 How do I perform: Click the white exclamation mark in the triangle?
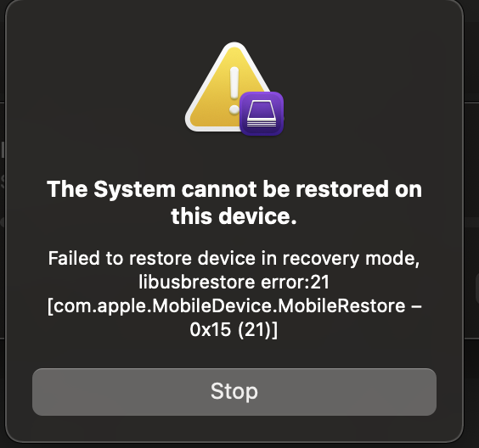pos(234,90)
